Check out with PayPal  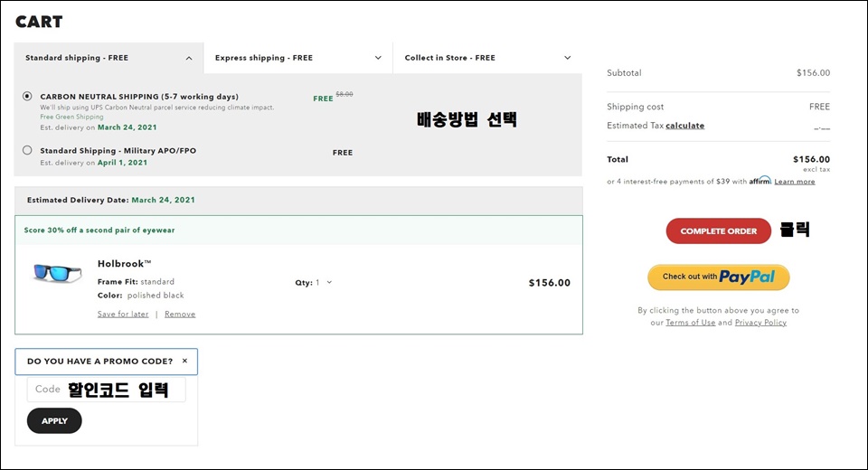point(719,277)
